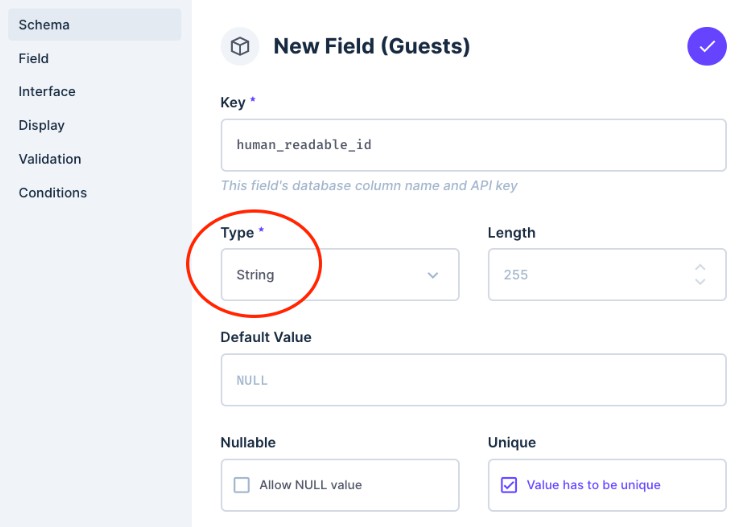This screenshot has height=527, width=749.
Task: Click the cube icon beside New Field
Action: [x=240, y=46]
